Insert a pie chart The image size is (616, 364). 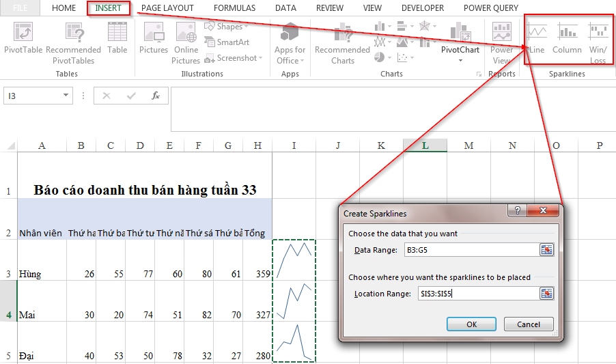tap(382, 58)
